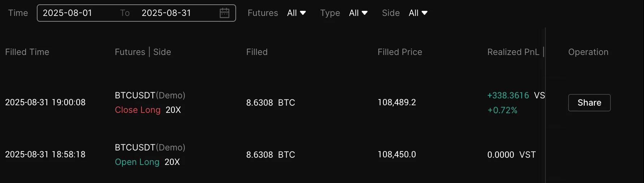Click the calendar icon in date range
This screenshot has height=183, width=644.
[225, 13]
